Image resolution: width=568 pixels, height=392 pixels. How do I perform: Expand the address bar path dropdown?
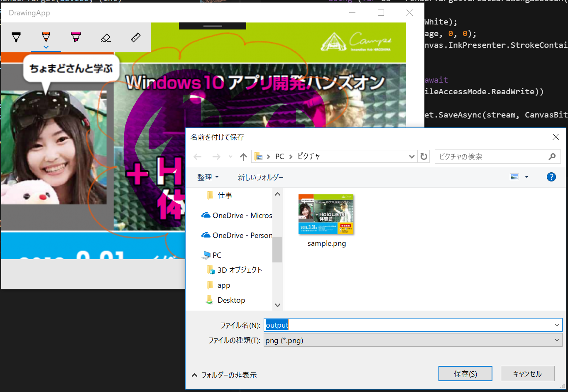click(x=411, y=157)
